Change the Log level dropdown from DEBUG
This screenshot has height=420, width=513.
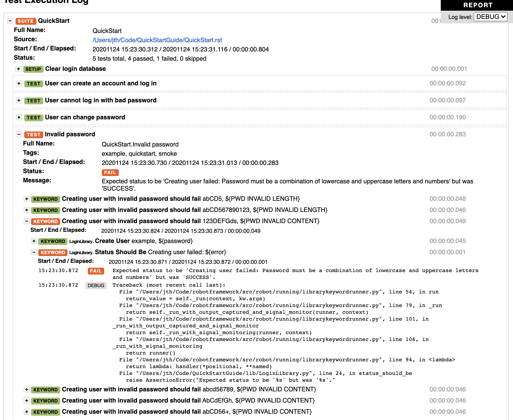coord(490,17)
